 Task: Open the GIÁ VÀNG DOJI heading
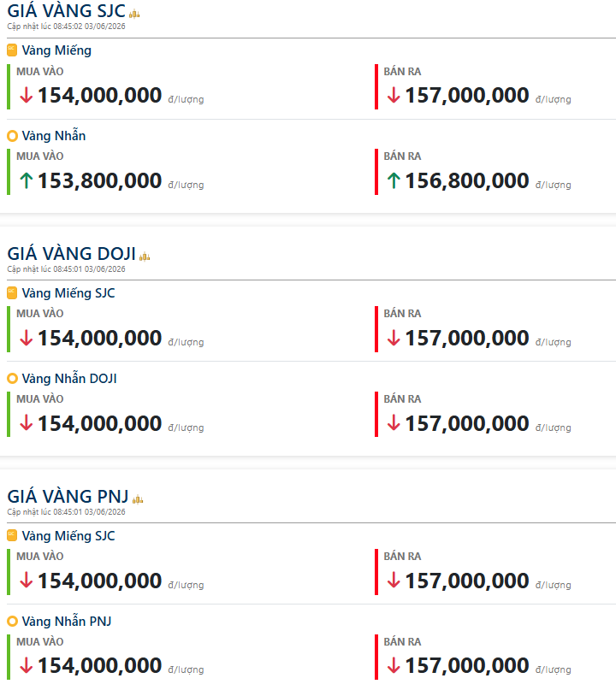pos(71,254)
